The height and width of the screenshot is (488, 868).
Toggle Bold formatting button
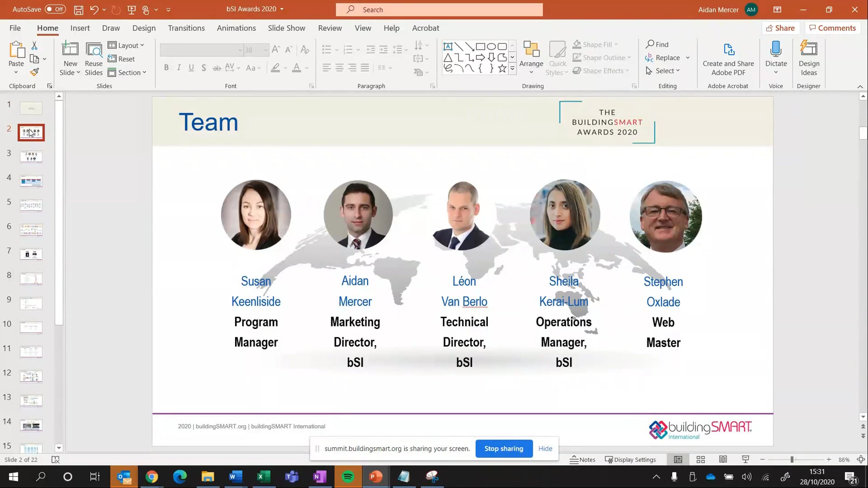click(x=166, y=68)
